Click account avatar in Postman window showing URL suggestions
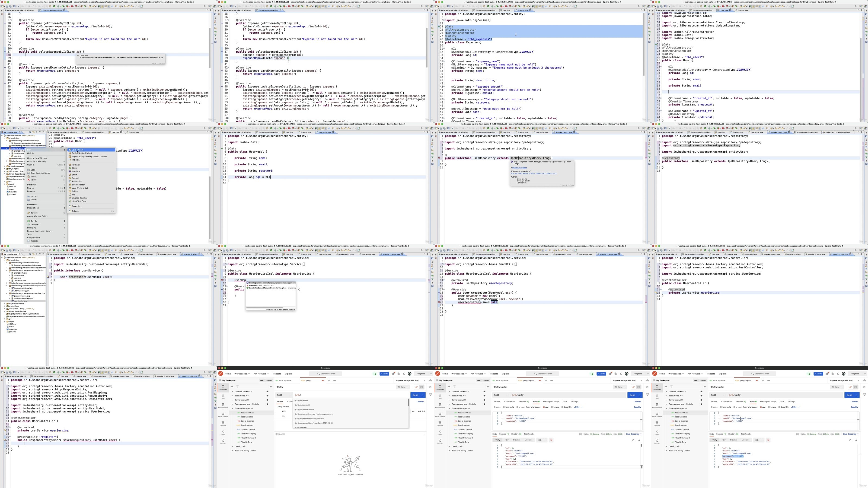Image resolution: width=868 pixels, height=488 pixels. 410,374
